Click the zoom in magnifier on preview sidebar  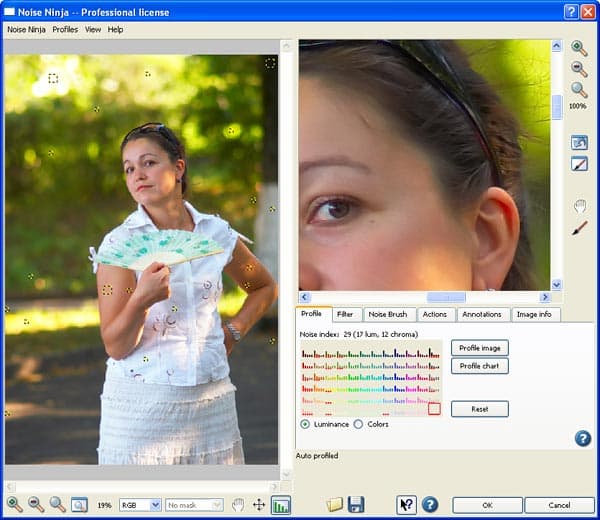point(579,48)
